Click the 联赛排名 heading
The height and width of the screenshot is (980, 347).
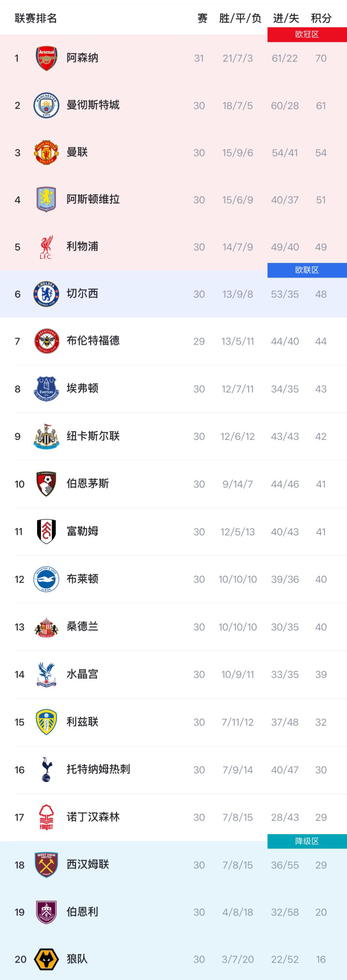(x=36, y=18)
